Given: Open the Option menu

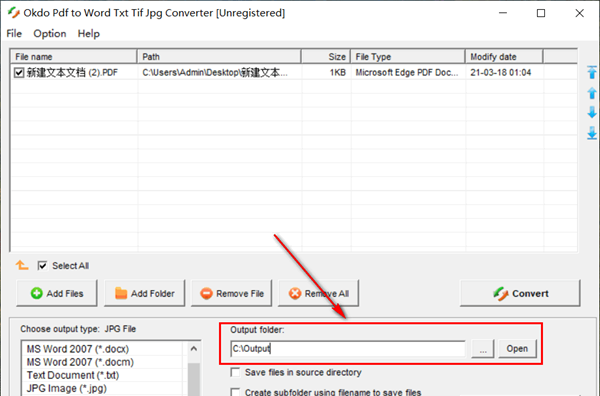Looking at the screenshot, I should coord(50,34).
